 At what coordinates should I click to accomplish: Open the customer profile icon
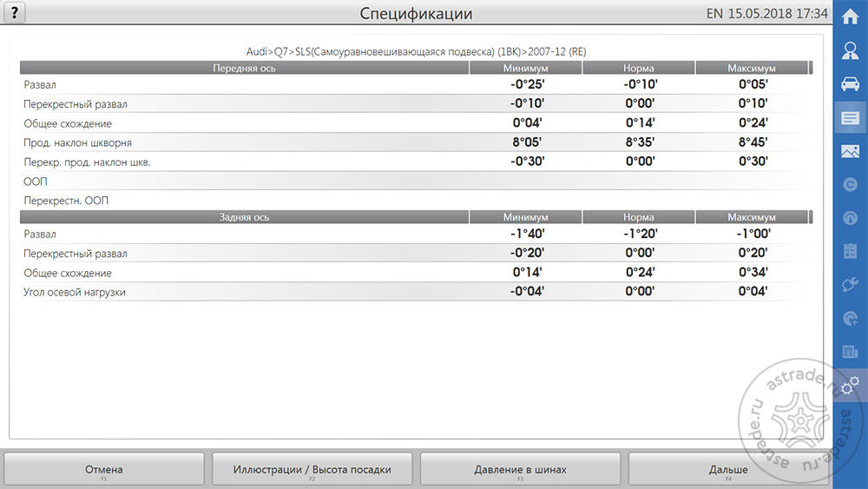(851, 50)
